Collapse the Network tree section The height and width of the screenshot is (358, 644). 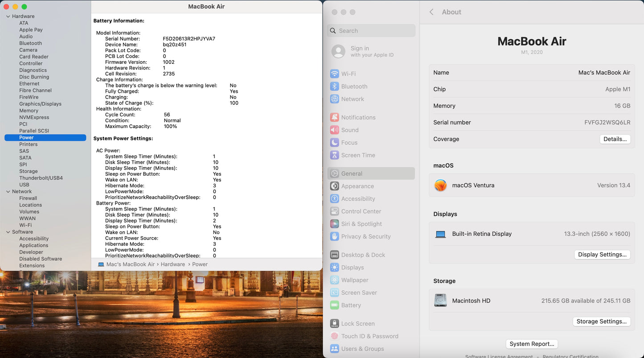(x=8, y=192)
